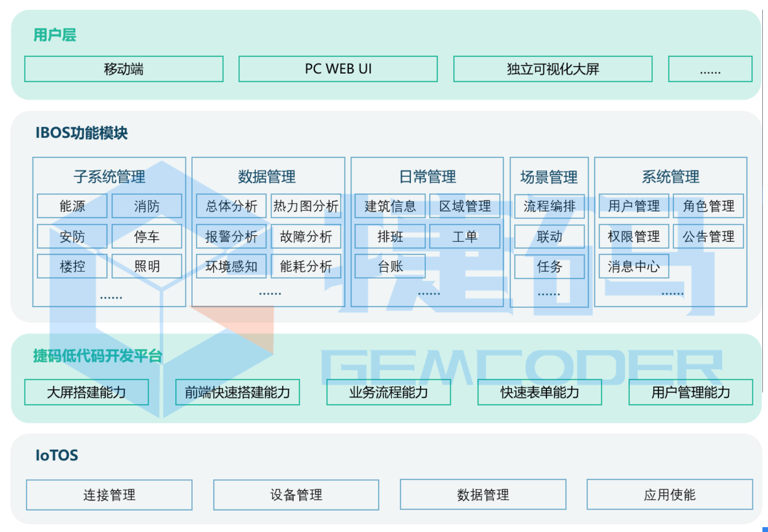Click the 环境感知 box under 数据管理
Image resolution: width=768 pixels, height=532 pixels.
pos(231,266)
